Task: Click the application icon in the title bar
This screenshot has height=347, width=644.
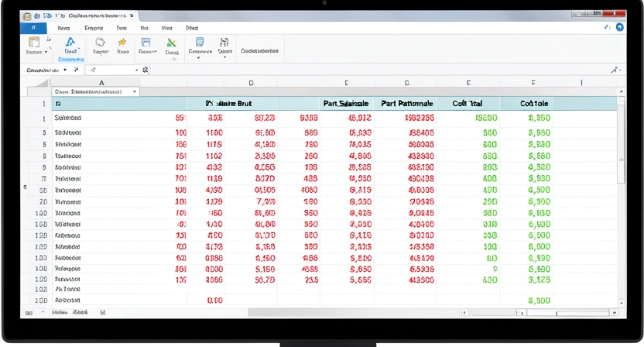Action: [27, 16]
